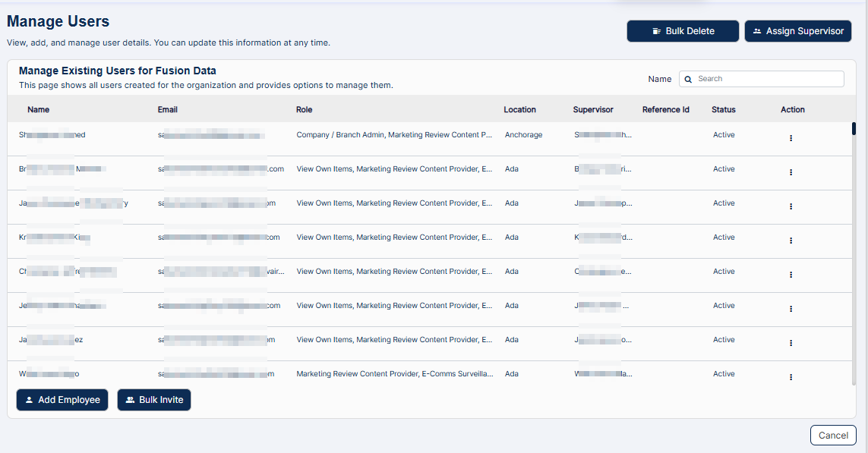
Task: Click the people icon on Assign Supervisor
Action: (756, 31)
